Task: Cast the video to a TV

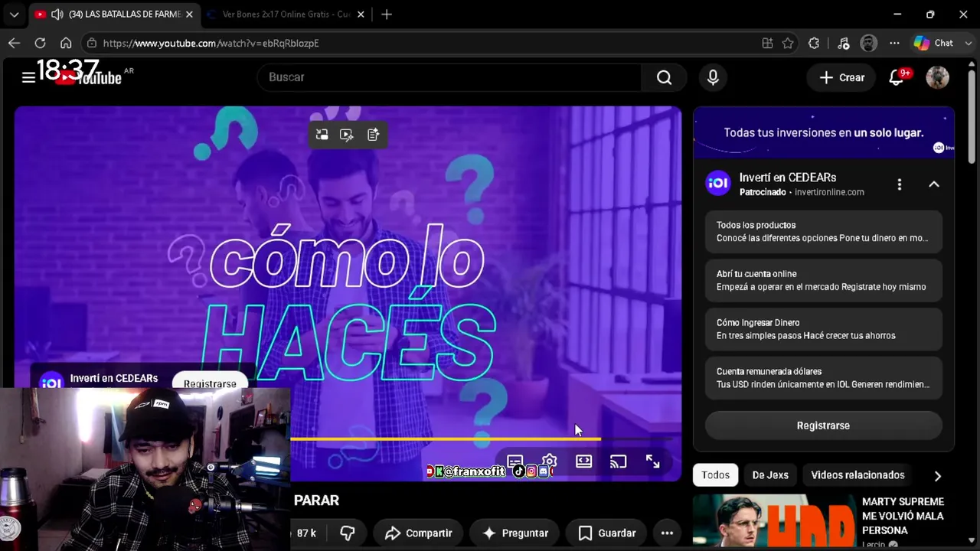Action: (618, 461)
